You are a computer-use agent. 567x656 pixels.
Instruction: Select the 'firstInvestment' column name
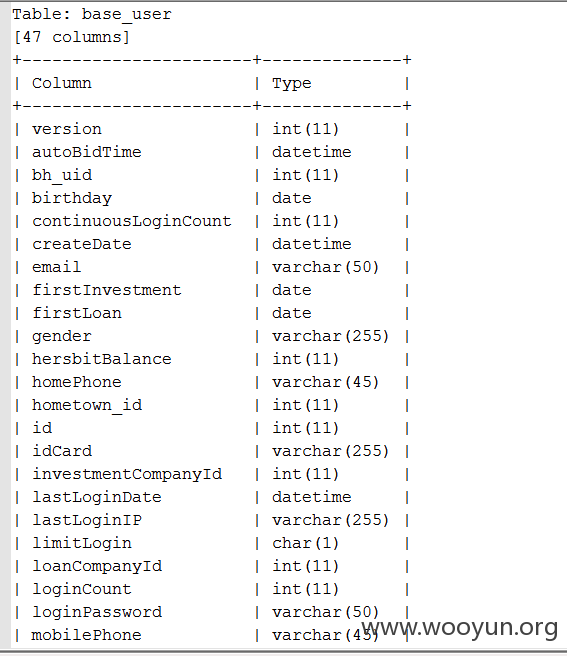pyautogui.click(x=107, y=290)
